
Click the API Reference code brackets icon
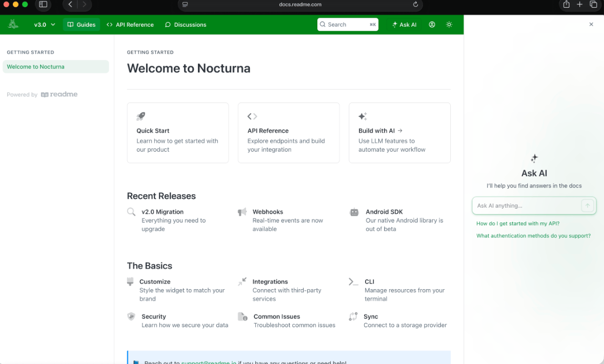coord(252,116)
